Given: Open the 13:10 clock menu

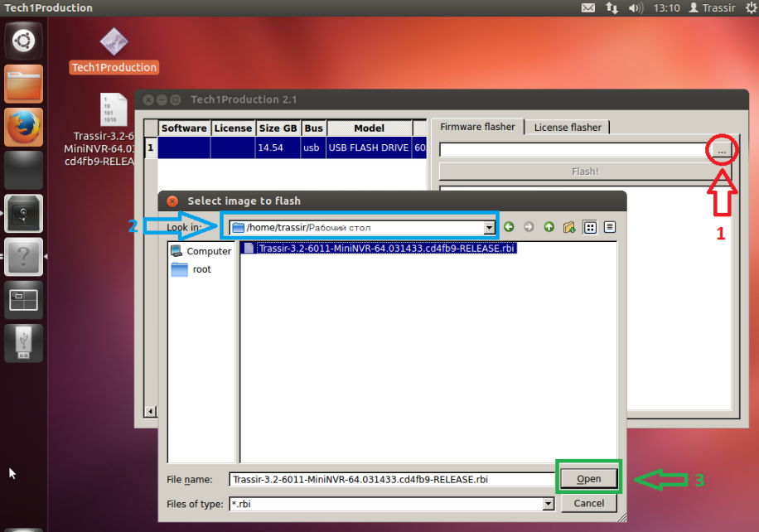Looking at the screenshot, I should 666,7.
